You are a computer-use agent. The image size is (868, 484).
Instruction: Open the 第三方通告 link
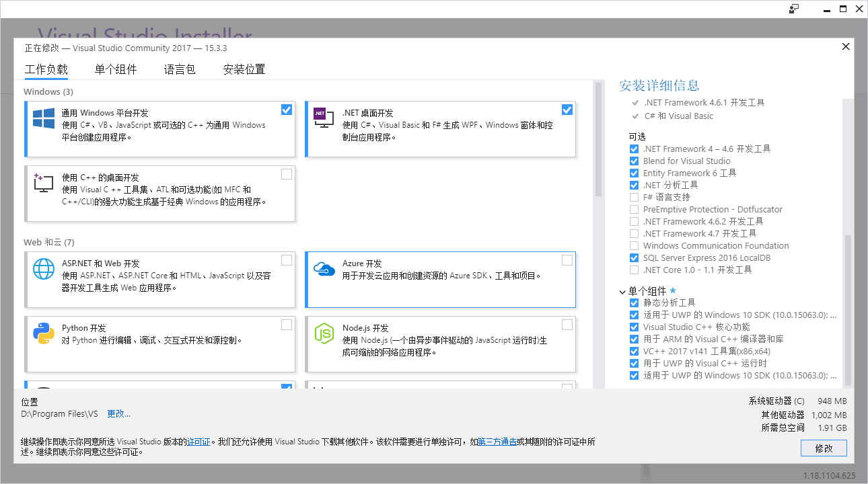pos(497,442)
